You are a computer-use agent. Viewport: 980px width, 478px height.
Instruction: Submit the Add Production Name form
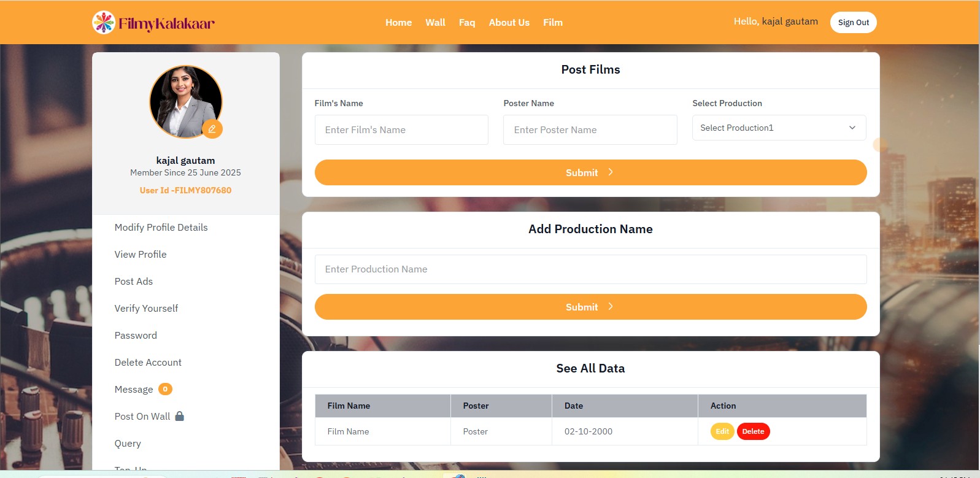click(590, 307)
